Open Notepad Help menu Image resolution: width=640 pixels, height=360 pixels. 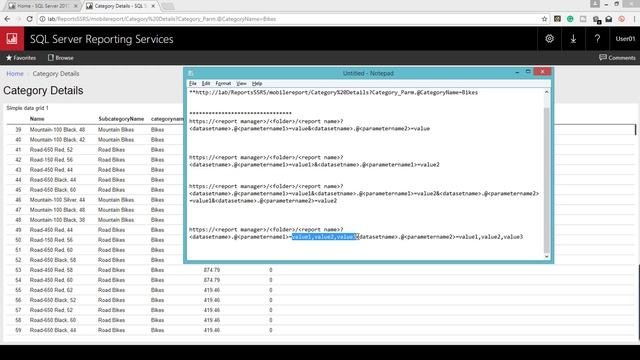257,83
